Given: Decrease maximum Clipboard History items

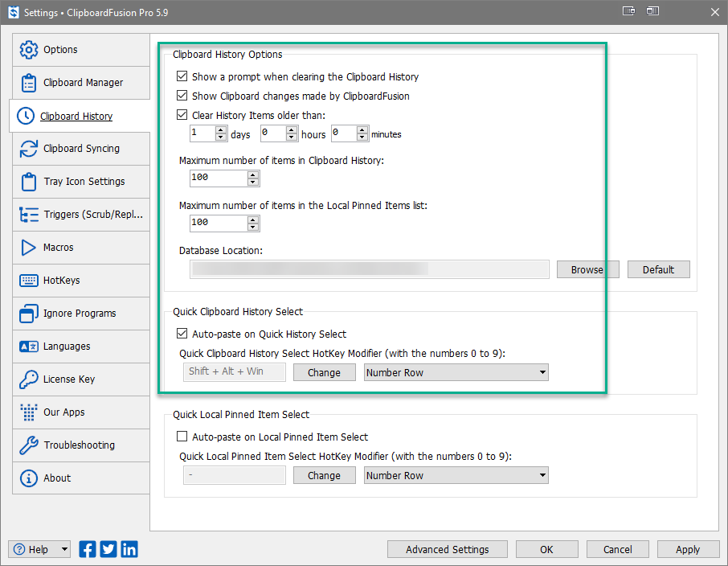Looking at the screenshot, I should [x=253, y=183].
